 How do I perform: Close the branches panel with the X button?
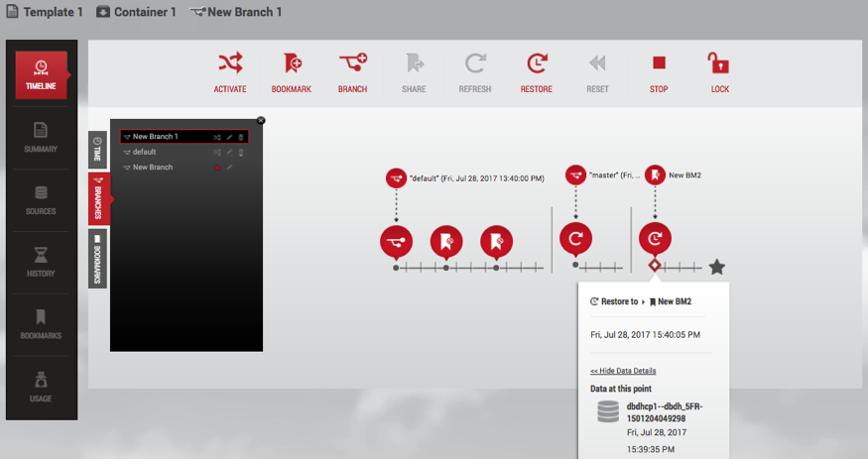coord(261,120)
